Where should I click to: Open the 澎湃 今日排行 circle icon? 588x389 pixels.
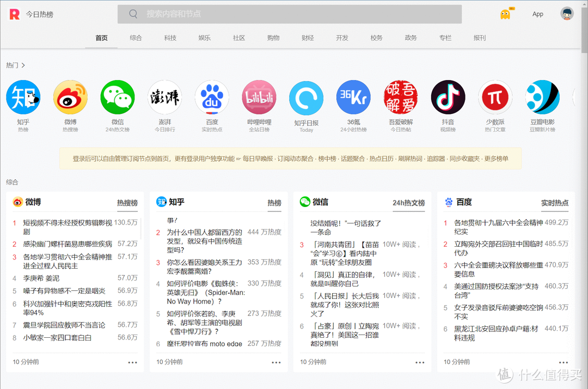pyautogui.click(x=165, y=98)
